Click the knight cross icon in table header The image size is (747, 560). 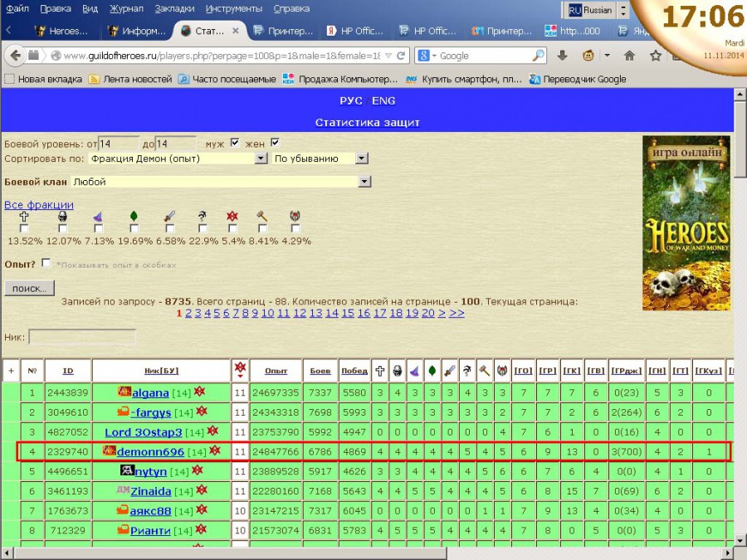[x=379, y=371]
